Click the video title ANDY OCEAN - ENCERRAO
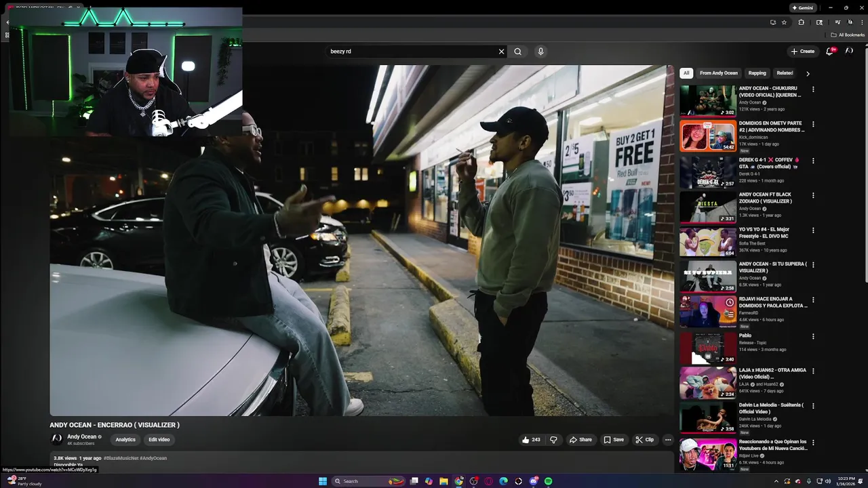The height and width of the screenshot is (488, 868). [115, 425]
